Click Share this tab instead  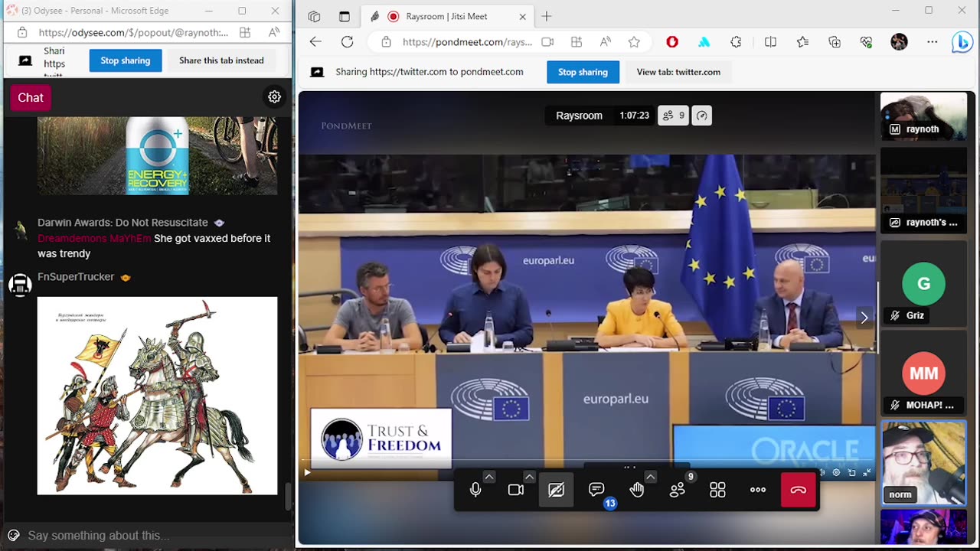pos(221,60)
